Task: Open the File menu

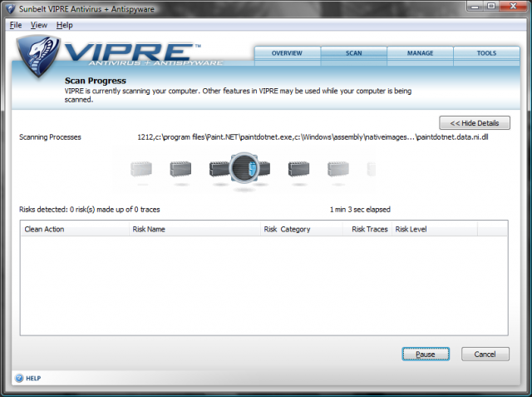Action: click(x=16, y=25)
